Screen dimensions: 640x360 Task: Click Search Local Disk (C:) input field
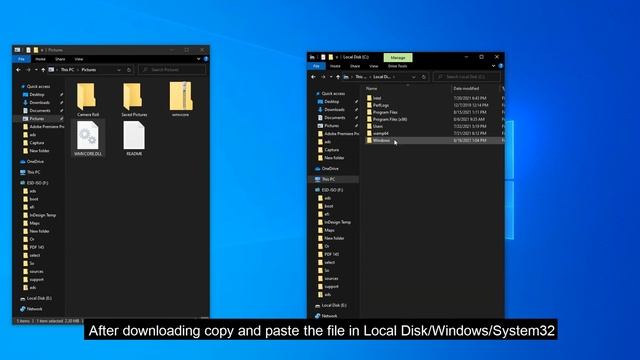[466, 77]
